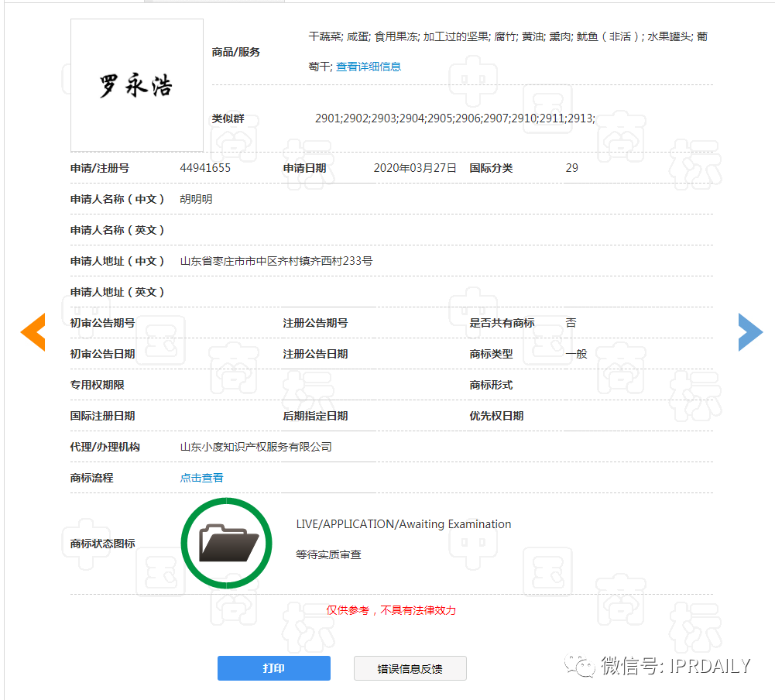This screenshot has height=700, width=775.
Task: Select status text 等待实质审查
Action: 328,554
